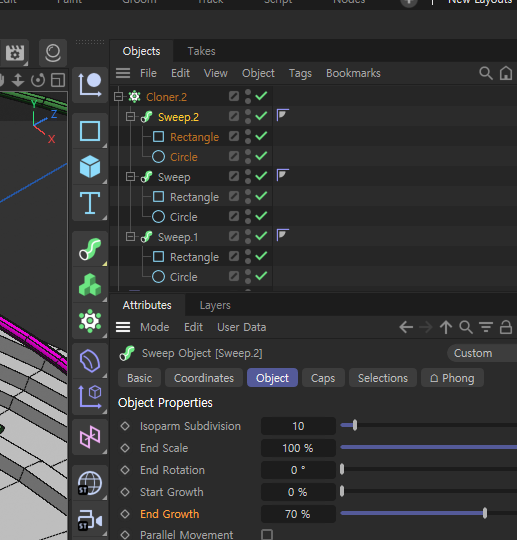Click the Phong tag on Sweep
Screen dimensions: 517x540
click(282, 175)
